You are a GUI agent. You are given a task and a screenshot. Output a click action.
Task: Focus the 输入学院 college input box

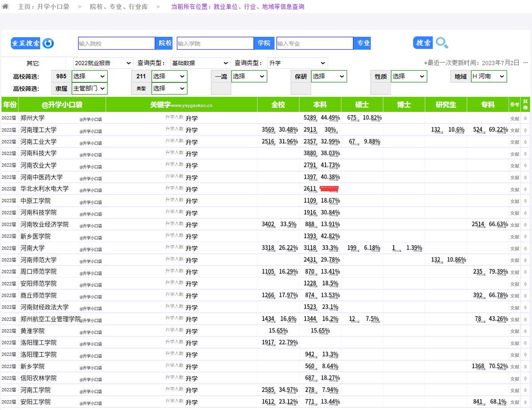tap(215, 43)
